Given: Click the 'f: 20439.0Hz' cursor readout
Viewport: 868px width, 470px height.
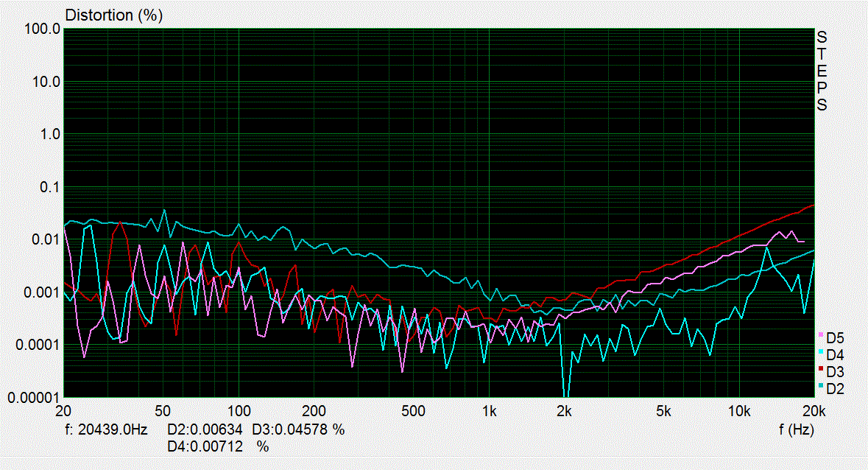Looking at the screenshot, I should (x=106, y=429).
